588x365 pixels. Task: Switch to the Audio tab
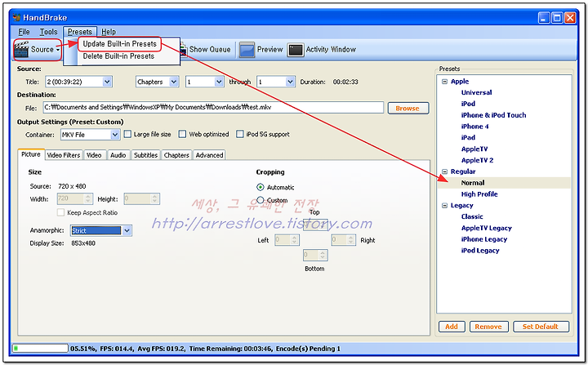coord(118,155)
